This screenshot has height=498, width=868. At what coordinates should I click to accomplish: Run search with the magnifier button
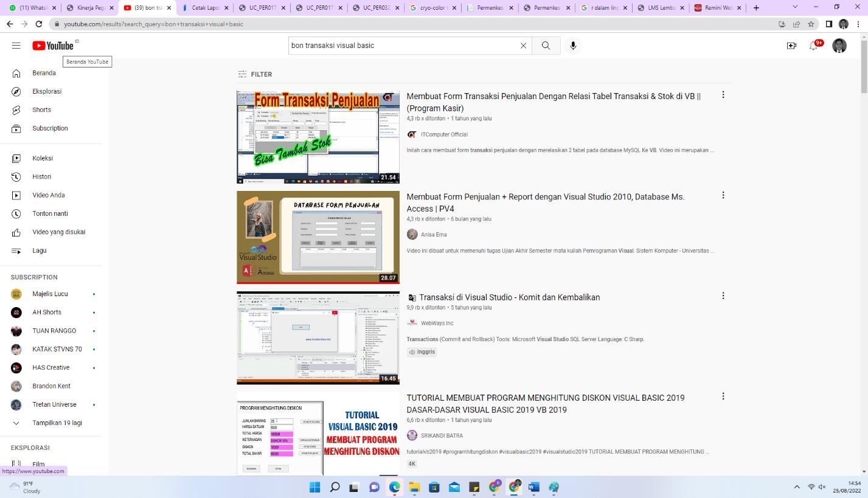point(546,46)
